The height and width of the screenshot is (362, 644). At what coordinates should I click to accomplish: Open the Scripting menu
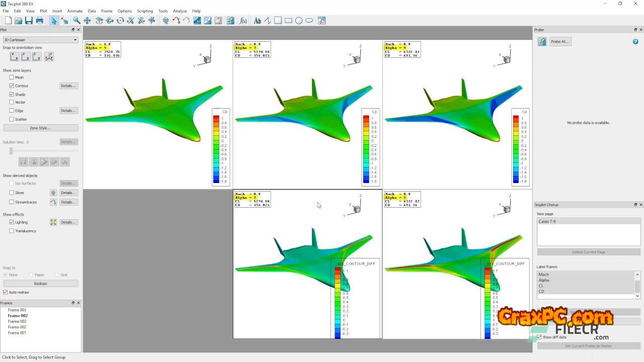(145, 11)
